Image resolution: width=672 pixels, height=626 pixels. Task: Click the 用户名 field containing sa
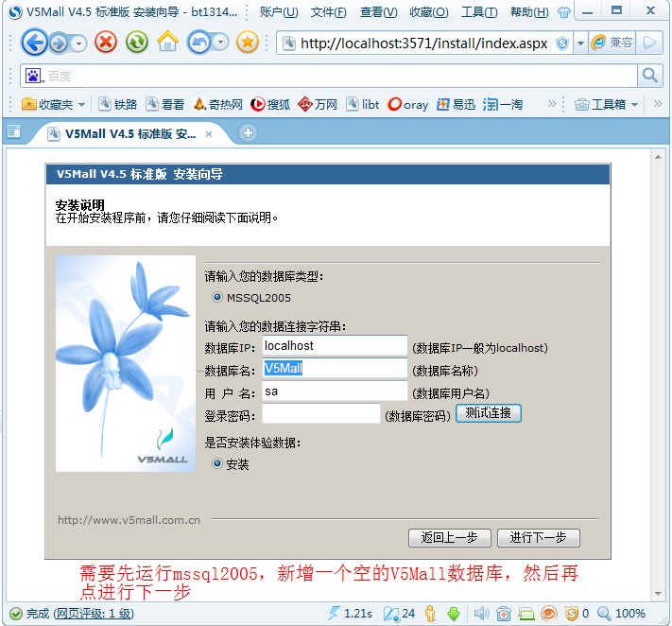click(x=335, y=391)
